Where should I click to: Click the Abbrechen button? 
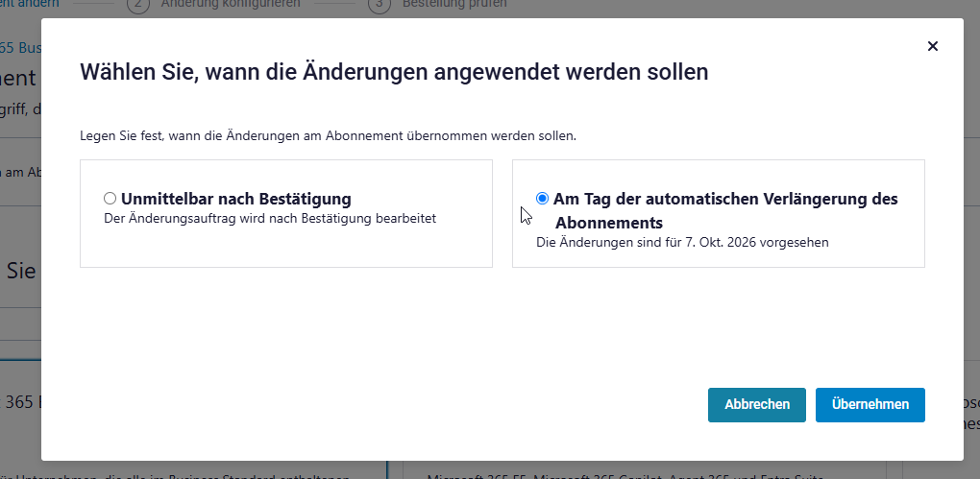point(757,405)
